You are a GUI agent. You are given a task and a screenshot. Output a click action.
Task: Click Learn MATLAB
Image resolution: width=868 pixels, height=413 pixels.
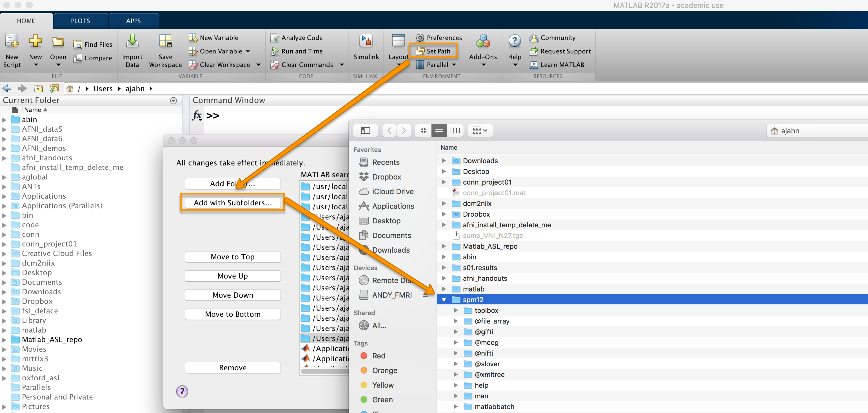coord(557,65)
